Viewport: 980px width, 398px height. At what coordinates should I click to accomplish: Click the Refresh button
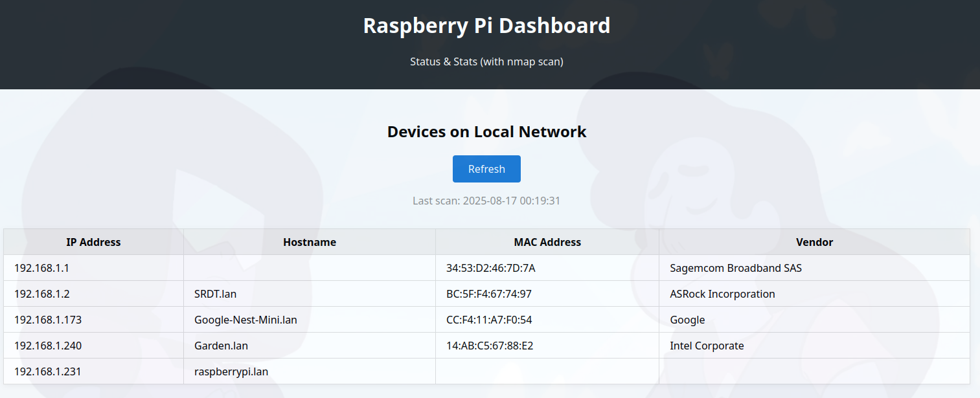click(486, 169)
